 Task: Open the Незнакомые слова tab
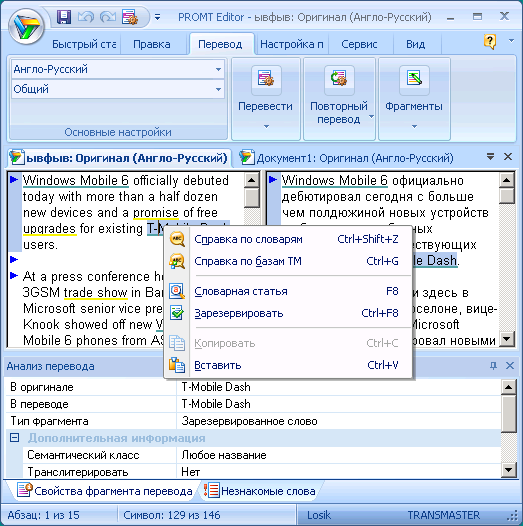[x=260, y=491]
